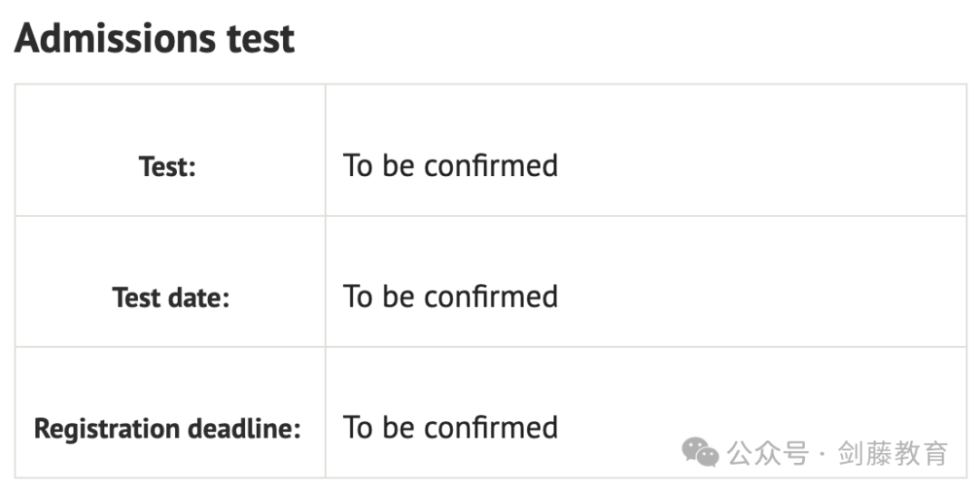This screenshot has width=980, height=492.
Task: Click the word confirmed in the Registration deadline row
Action: [491, 428]
